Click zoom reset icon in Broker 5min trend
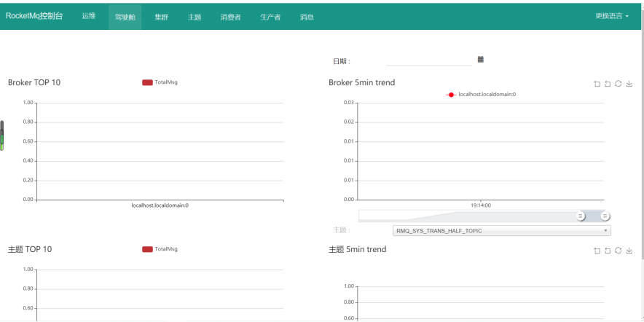 pyautogui.click(x=608, y=84)
